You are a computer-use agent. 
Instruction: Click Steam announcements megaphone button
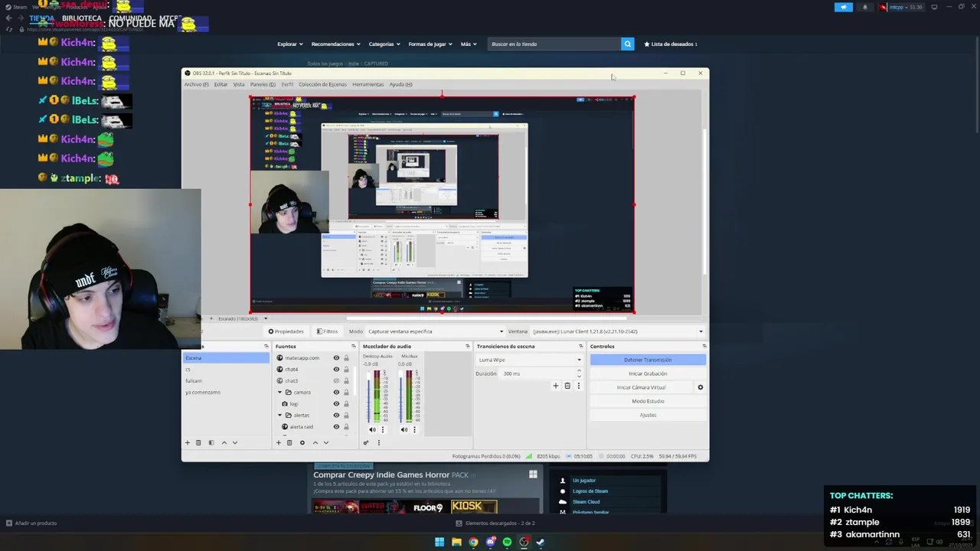click(x=843, y=7)
